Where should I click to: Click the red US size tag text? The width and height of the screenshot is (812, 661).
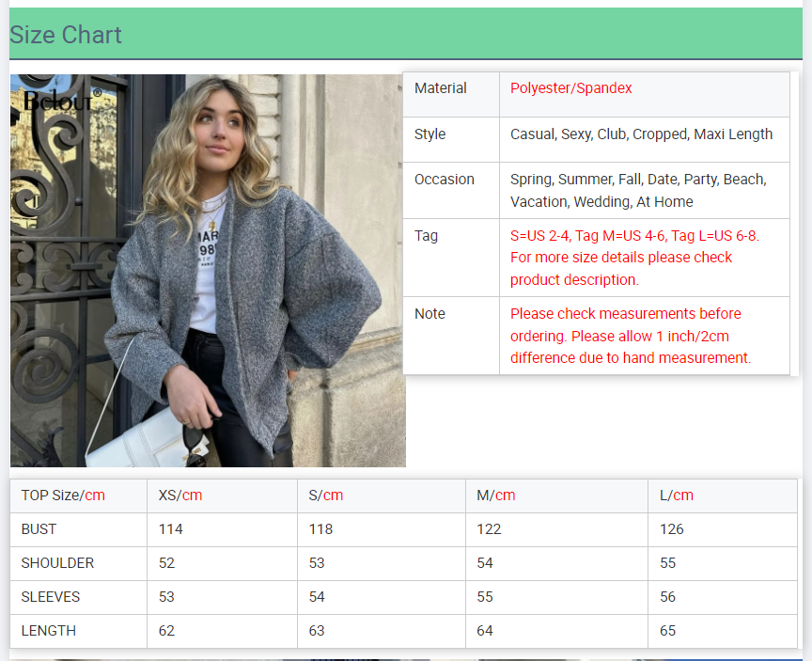click(633, 258)
